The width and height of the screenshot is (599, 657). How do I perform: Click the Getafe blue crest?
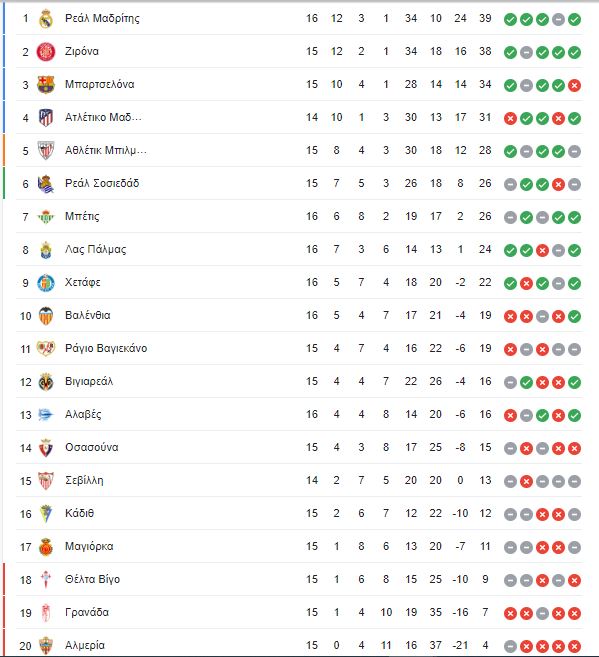pos(46,283)
